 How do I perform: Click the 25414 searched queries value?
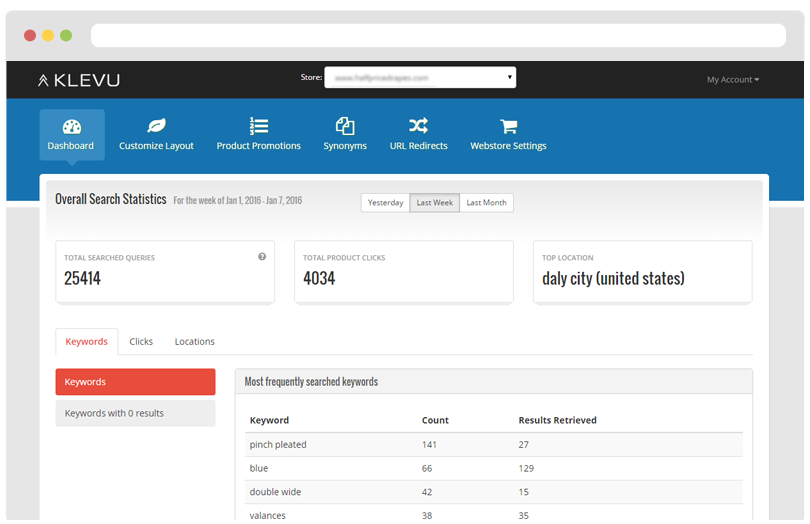pos(82,279)
